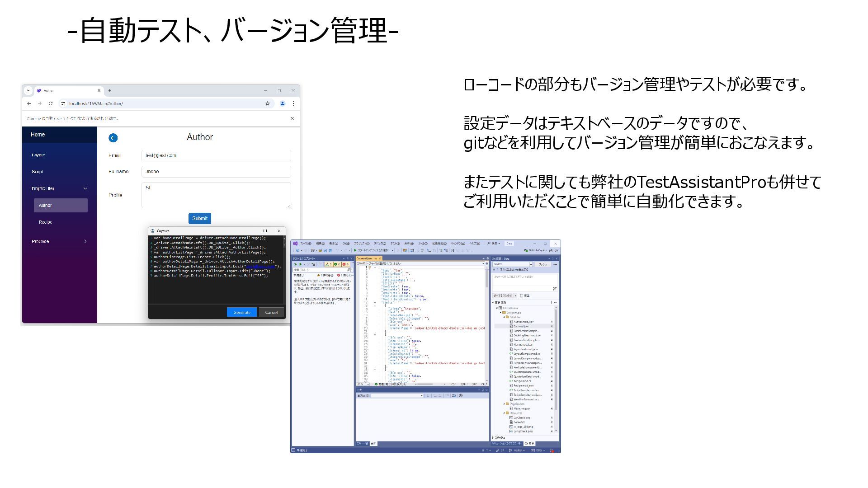Toggle the passed tests filter button
This screenshot has width=868, height=488.
pos(337,264)
